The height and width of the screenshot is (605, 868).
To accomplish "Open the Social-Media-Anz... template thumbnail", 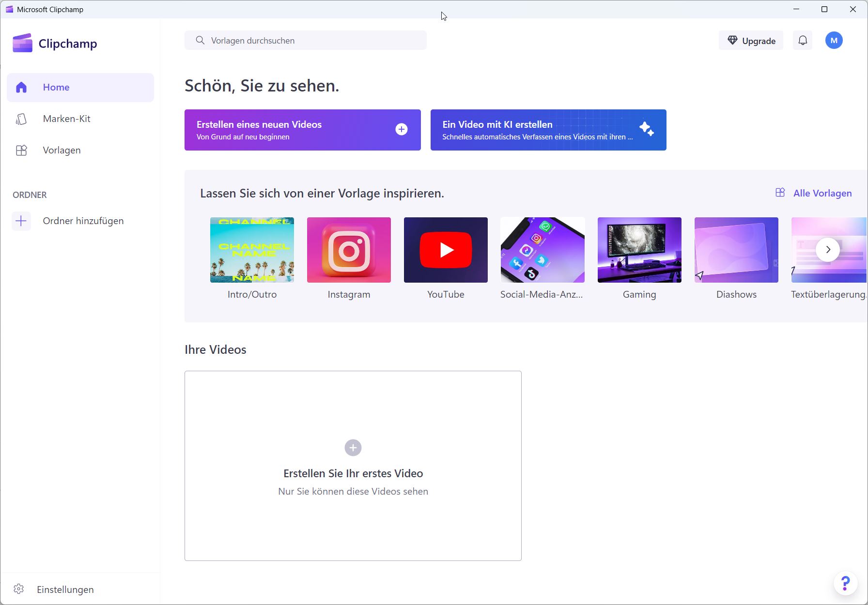I will 542,250.
